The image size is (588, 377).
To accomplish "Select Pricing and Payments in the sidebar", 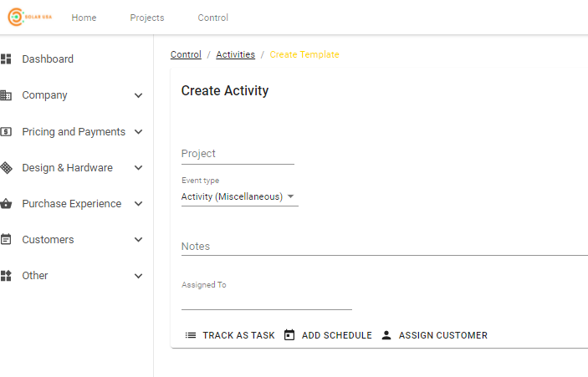I will [x=74, y=131].
